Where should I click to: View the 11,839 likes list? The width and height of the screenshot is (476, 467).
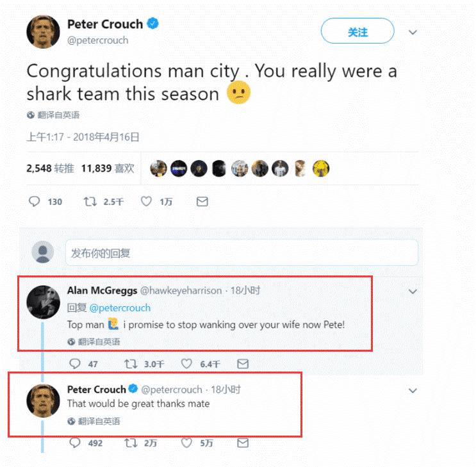coord(108,168)
